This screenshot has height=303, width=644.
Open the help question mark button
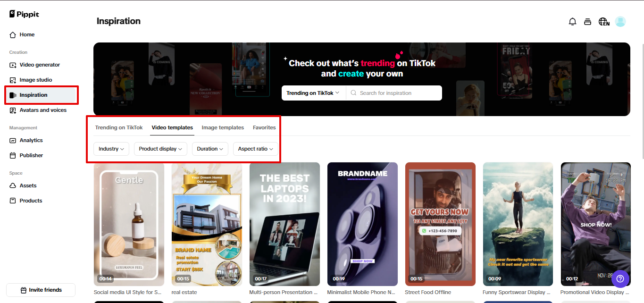click(620, 278)
